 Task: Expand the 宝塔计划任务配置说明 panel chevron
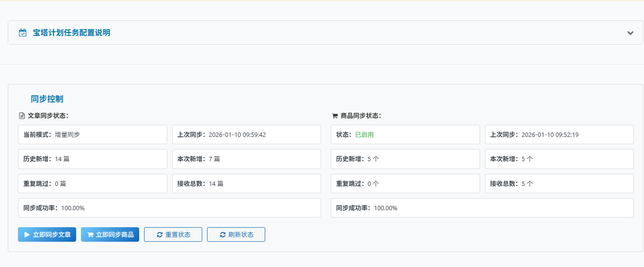[x=630, y=33]
